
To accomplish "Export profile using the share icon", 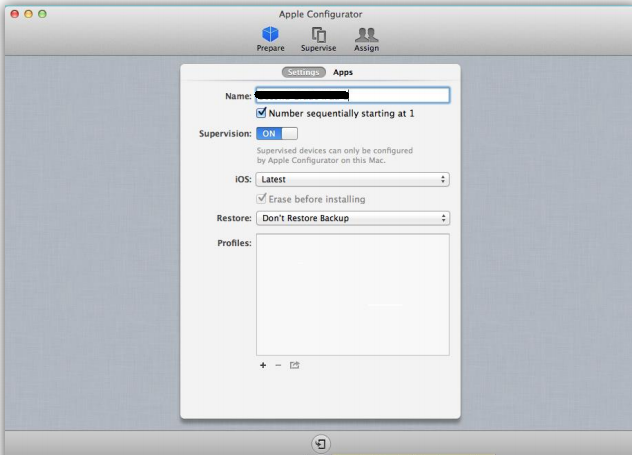I will point(295,365).
